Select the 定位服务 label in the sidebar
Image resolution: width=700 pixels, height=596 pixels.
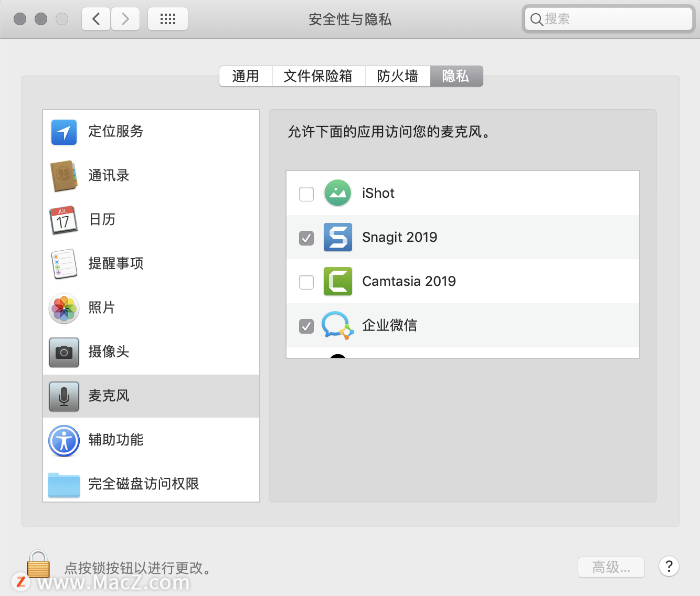[x=116, y=131]
